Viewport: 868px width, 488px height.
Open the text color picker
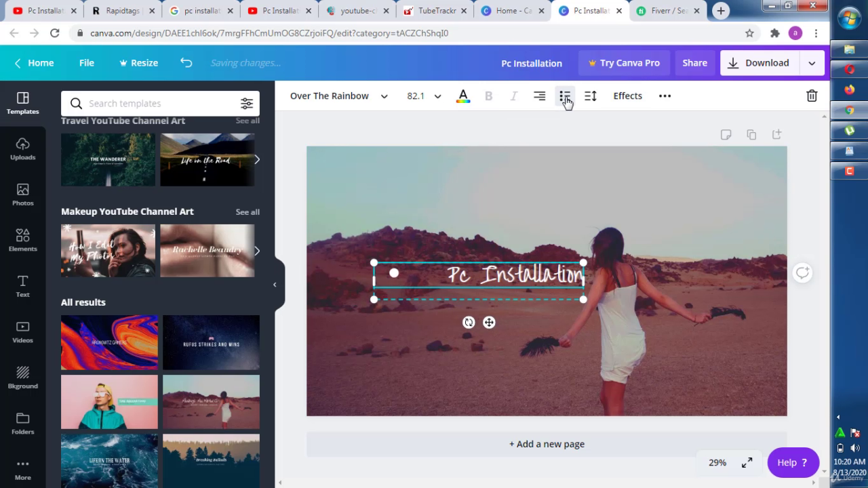[x=463, y=96]
